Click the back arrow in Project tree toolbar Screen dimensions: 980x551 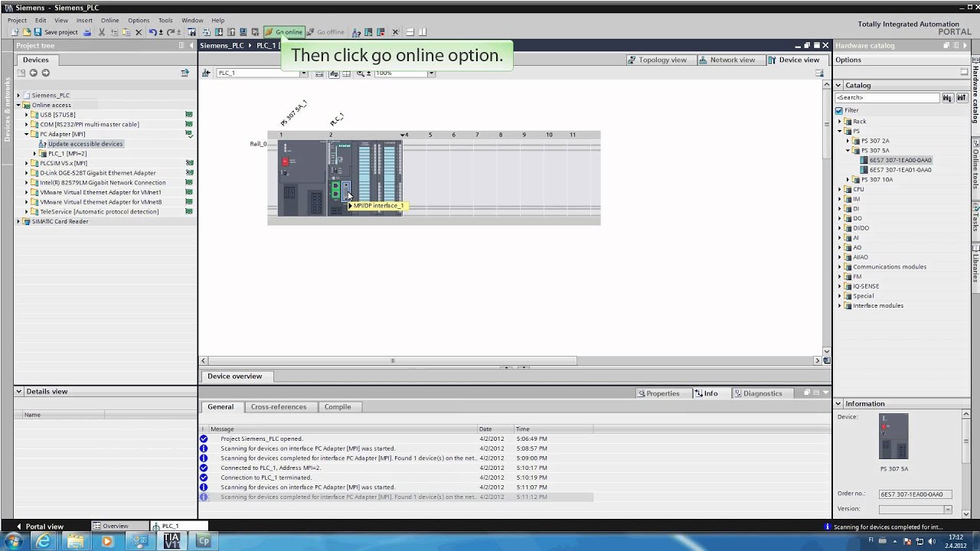tap(33, 73)
